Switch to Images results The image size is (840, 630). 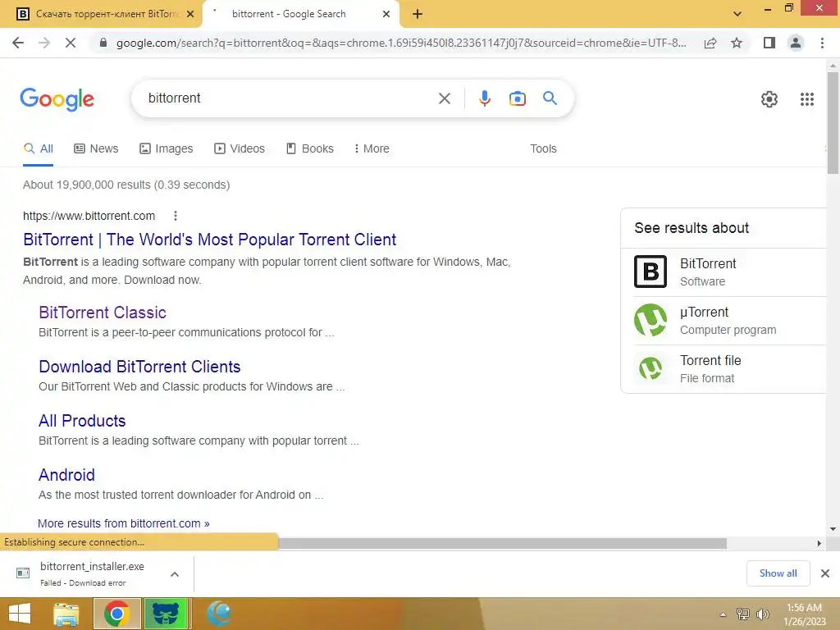(x=166, y=149)
